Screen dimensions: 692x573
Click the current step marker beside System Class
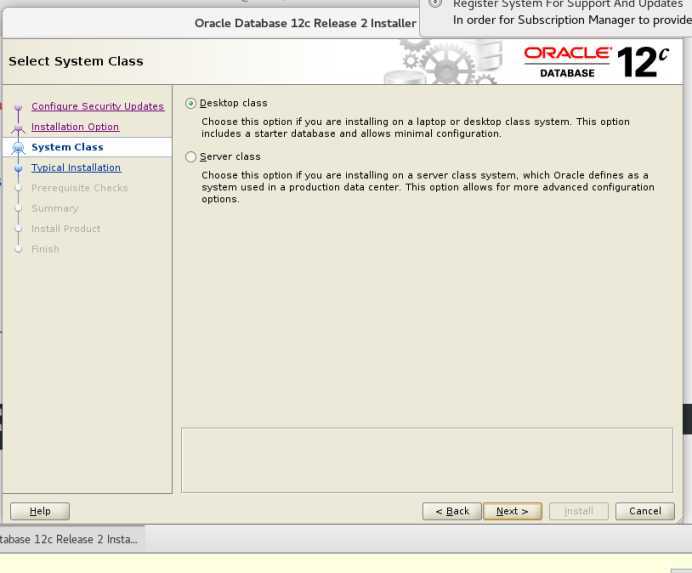coord(19,148)
